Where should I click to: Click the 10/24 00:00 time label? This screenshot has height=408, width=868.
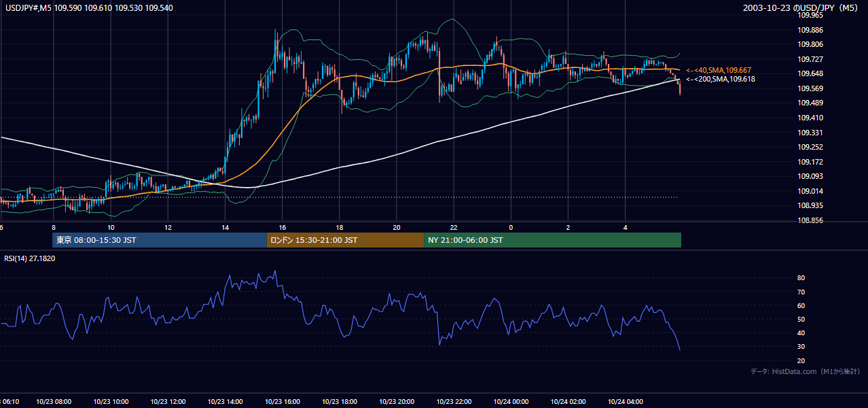511,402
